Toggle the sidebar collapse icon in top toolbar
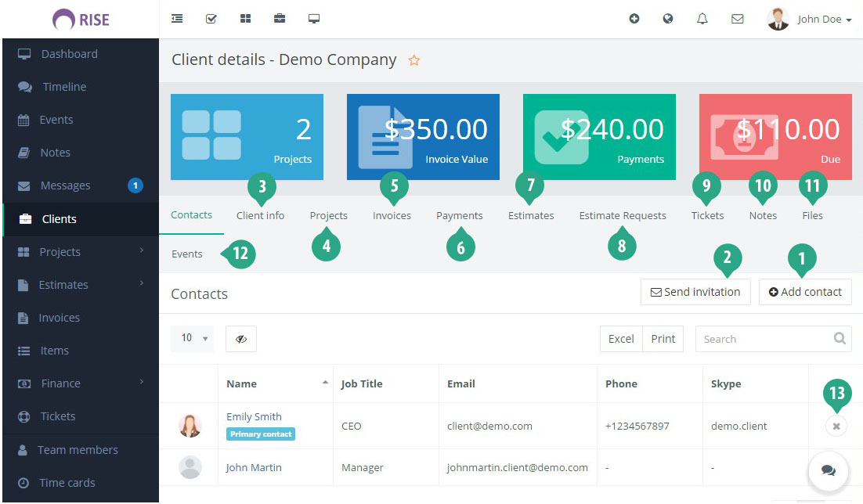This screenshot has height=504, width=863. coord(177,18)
